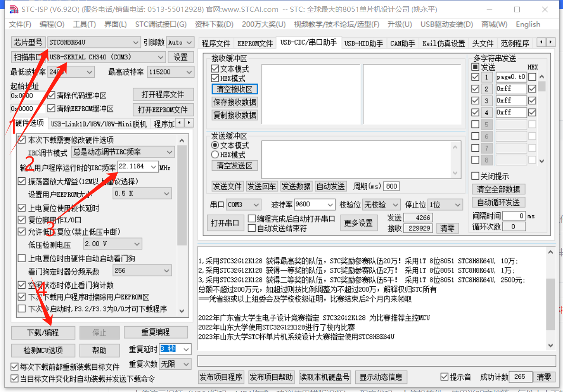Toggle receive buffer HEX模式 checkbox
Viewport: 563px width, 392px height.
click(x=215, y=78)
